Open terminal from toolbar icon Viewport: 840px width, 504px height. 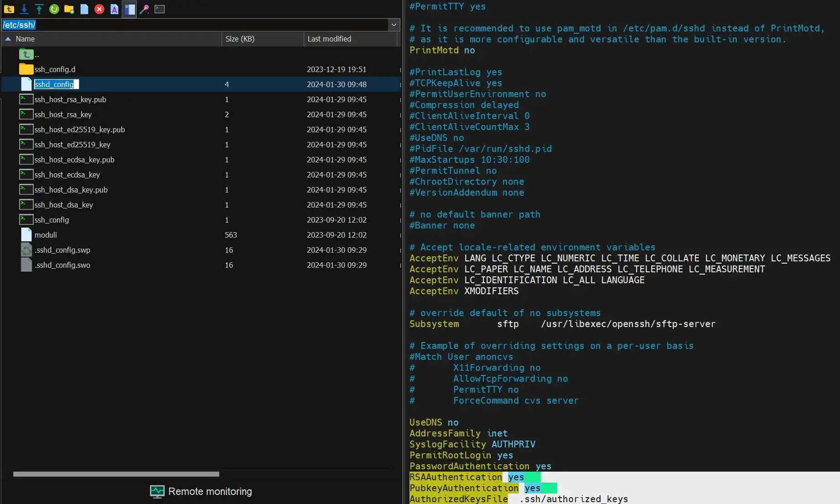pyautogui.click(x=160, y=9)
